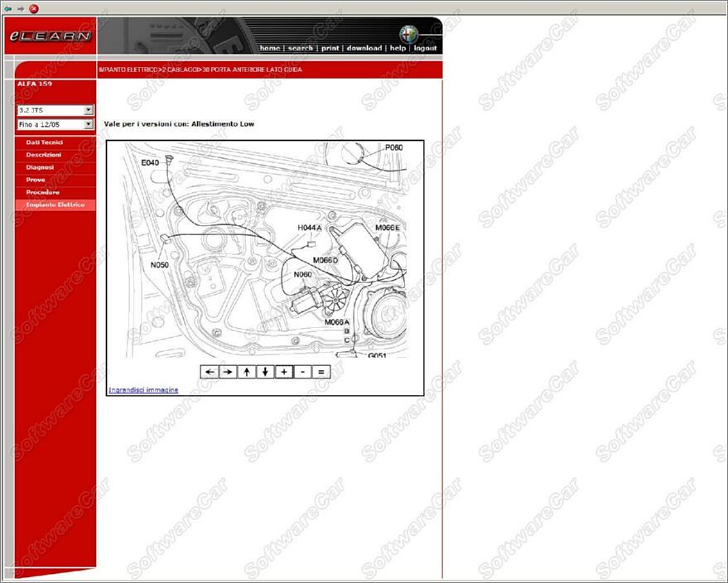The height and width of the screenshot is (583, 728).
Task: Open Dati Tecnici in the sidebar
Action: click(x=44, y=142)
